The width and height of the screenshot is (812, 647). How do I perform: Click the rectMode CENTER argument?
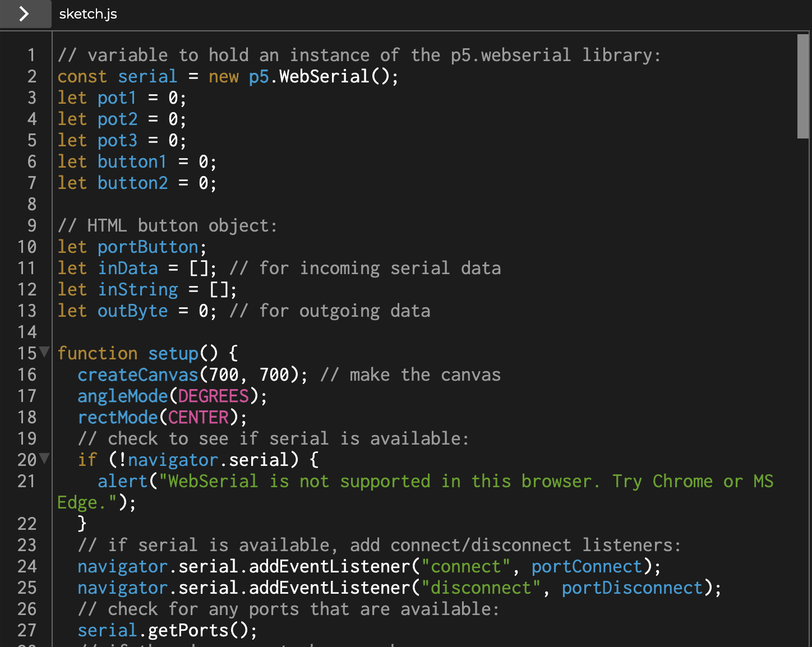click(197, 417)
